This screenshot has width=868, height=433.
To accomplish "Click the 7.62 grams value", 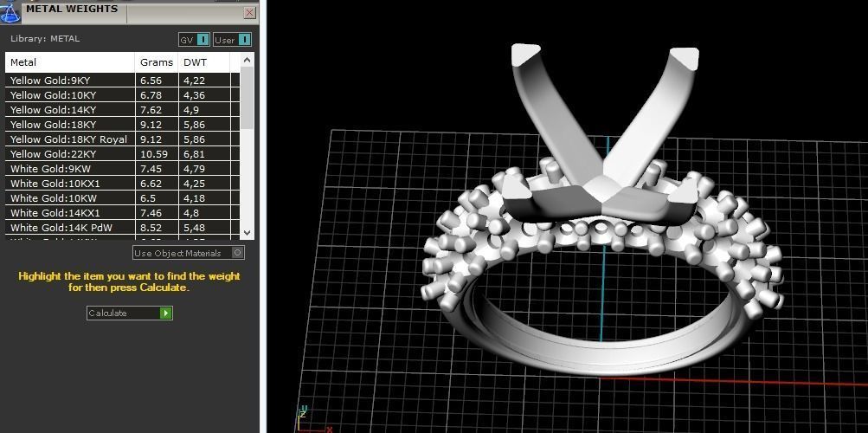I will point(151,110).
